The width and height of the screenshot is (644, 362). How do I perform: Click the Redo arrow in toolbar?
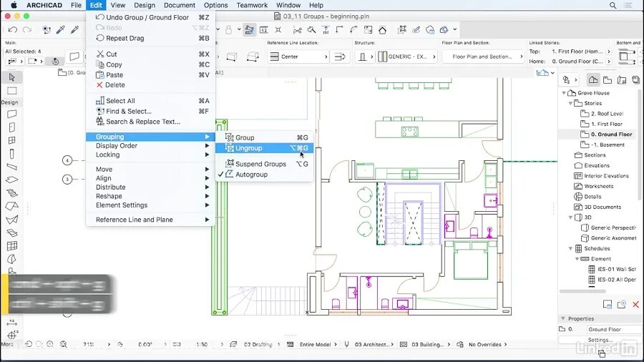(x=27, y=29)
